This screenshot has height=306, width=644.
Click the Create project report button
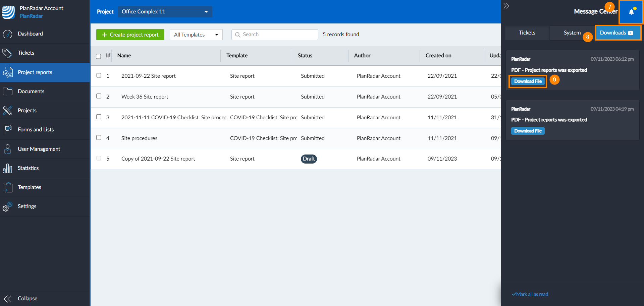point(130,35)
